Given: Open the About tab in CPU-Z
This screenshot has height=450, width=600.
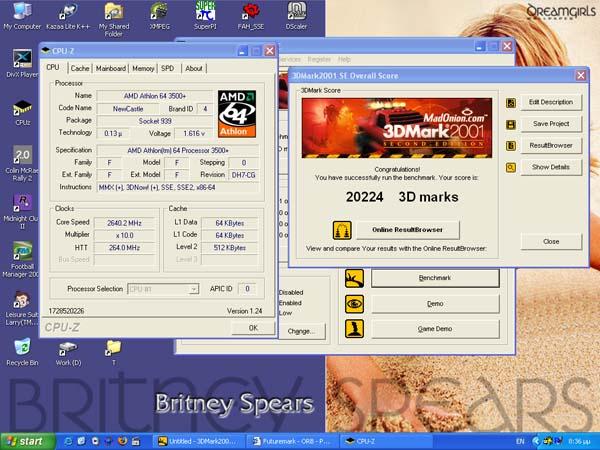Looking at the screenshot, I should tap(194, 68).
